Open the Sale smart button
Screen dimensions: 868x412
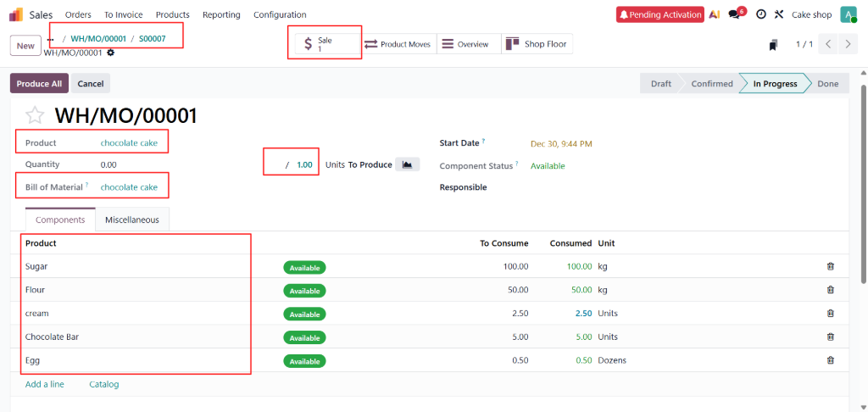tap(325, 44)
